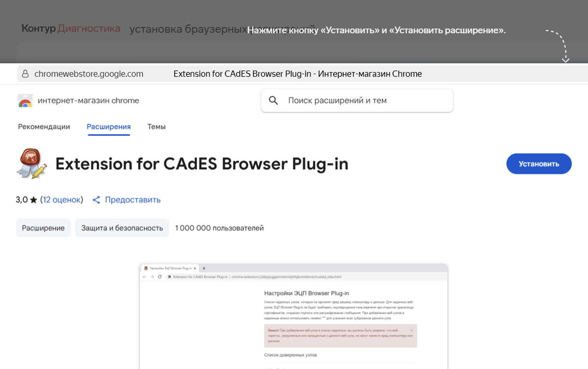Click the magnifier search icon

pyautogui.click(x=273, y=100)
